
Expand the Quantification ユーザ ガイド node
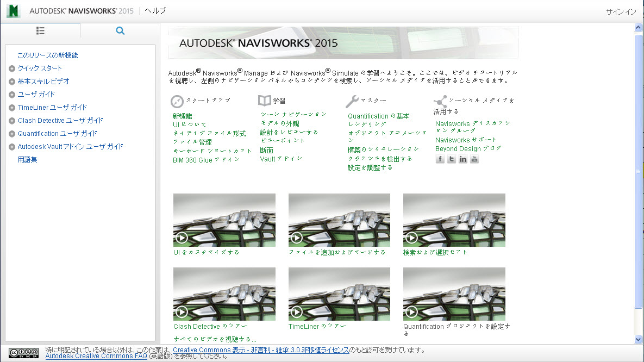pyautogui.click(x=12, y=134)
